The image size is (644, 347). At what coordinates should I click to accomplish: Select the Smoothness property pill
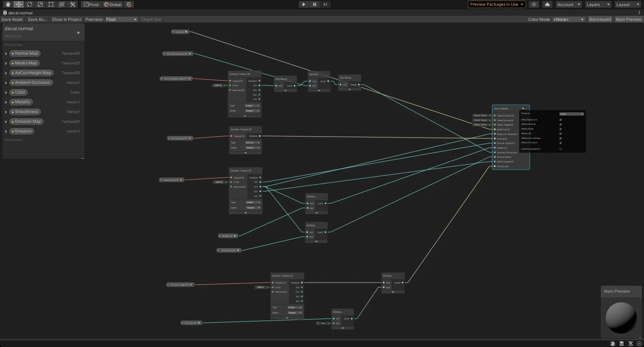tap(25, 112)
